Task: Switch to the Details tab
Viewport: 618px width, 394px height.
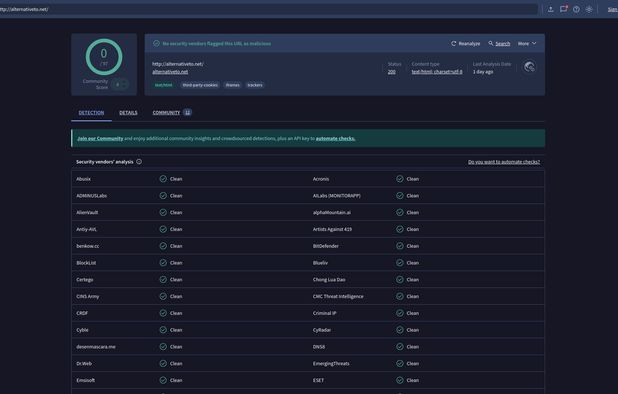Action: pos(128,113)
